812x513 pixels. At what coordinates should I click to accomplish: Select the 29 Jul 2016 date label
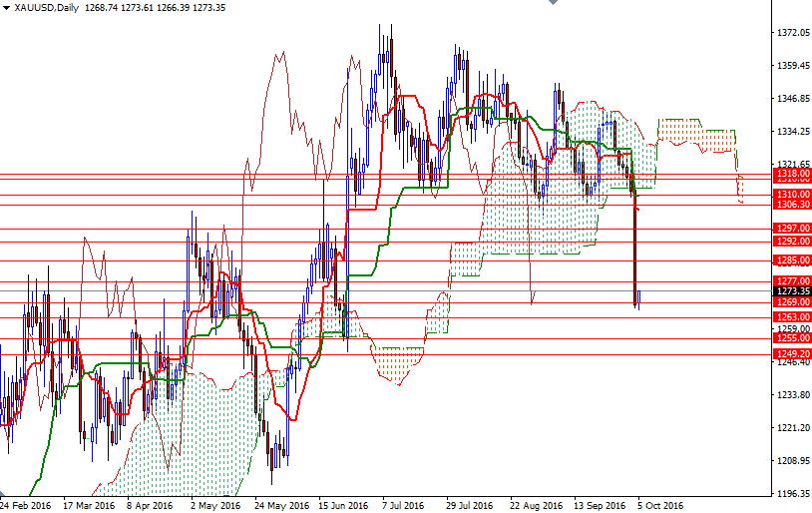[471, 505]
